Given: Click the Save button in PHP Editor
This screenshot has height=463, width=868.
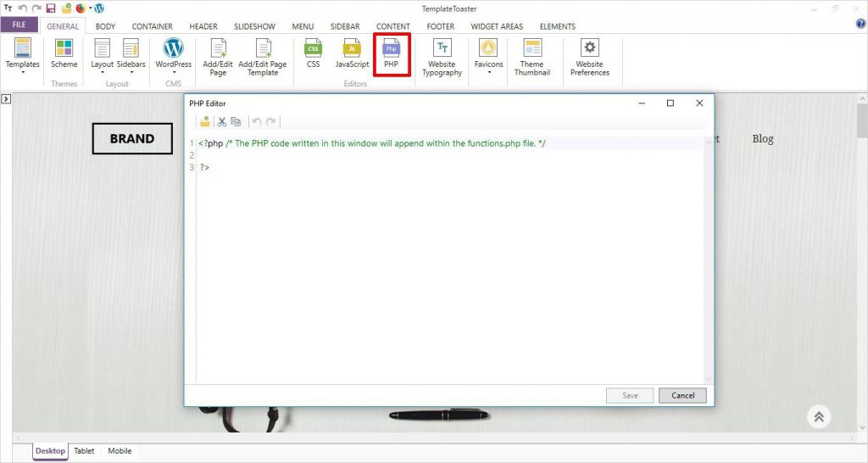Looking at the screenshot, I should (630, 395).
